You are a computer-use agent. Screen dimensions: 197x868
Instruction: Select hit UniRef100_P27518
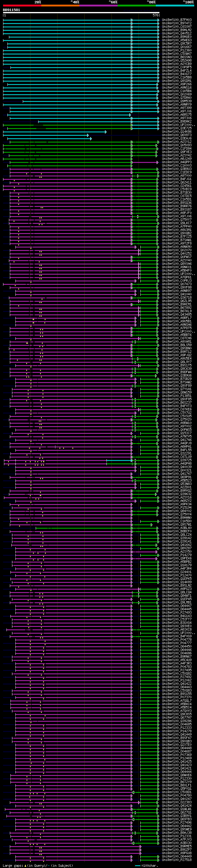coord(177,860)
